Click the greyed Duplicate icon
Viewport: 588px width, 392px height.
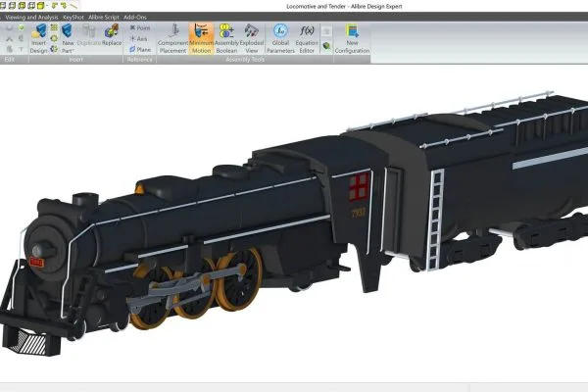tap(89, 31)
